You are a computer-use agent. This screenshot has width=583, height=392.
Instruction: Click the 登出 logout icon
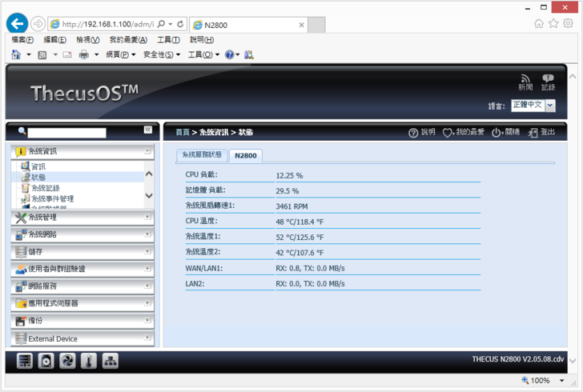542,132
